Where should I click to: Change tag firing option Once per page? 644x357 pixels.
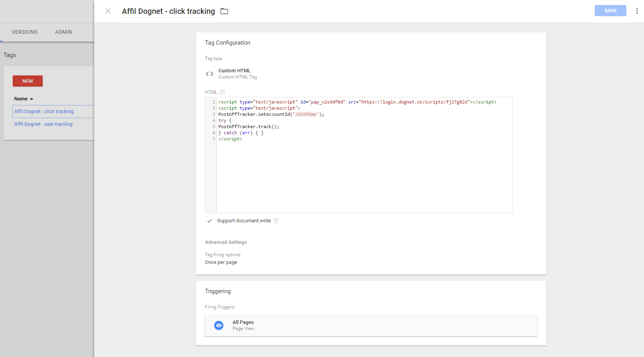tap(221, 262)
